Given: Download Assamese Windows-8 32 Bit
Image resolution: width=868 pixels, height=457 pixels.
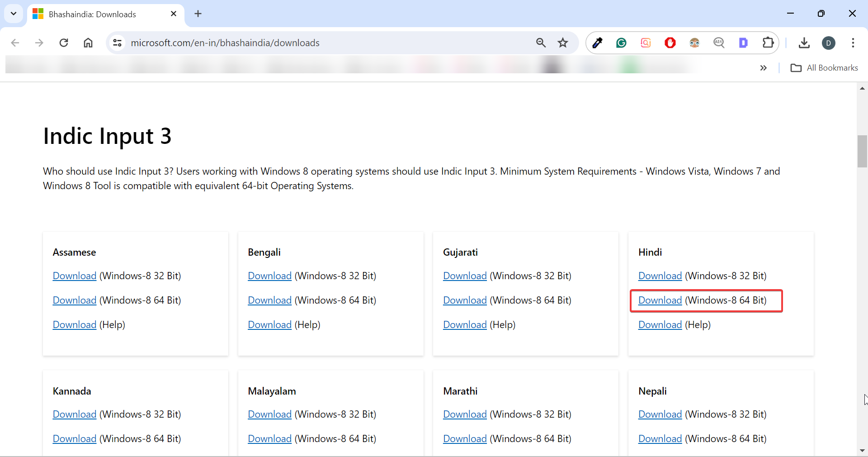Looking at the screenshot, I should coord(75,276).
